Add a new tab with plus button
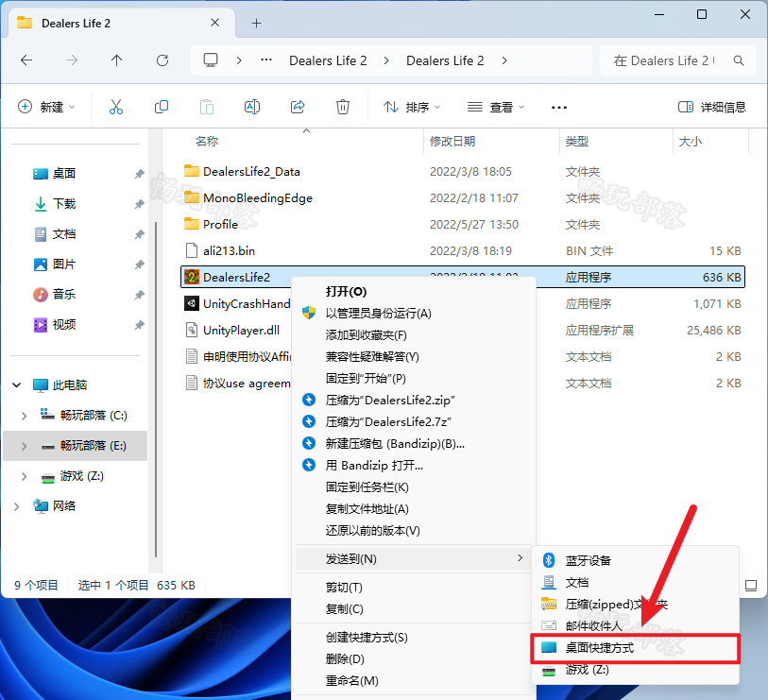The image size is (768, 700). 256,23
